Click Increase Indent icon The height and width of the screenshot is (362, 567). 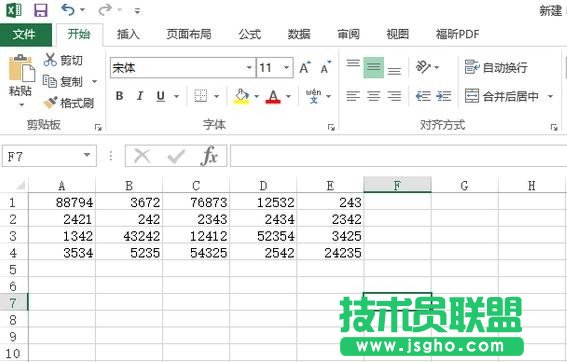coord(444,96)
